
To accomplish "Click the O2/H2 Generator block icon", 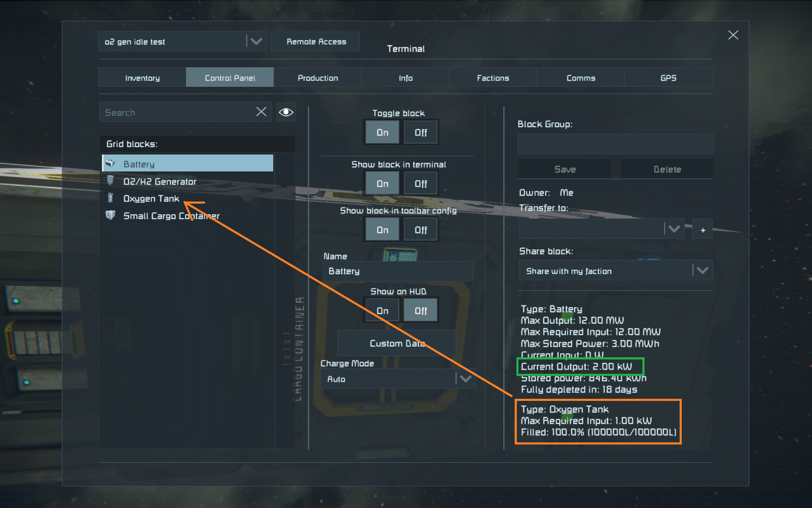I will coord(110,181).
